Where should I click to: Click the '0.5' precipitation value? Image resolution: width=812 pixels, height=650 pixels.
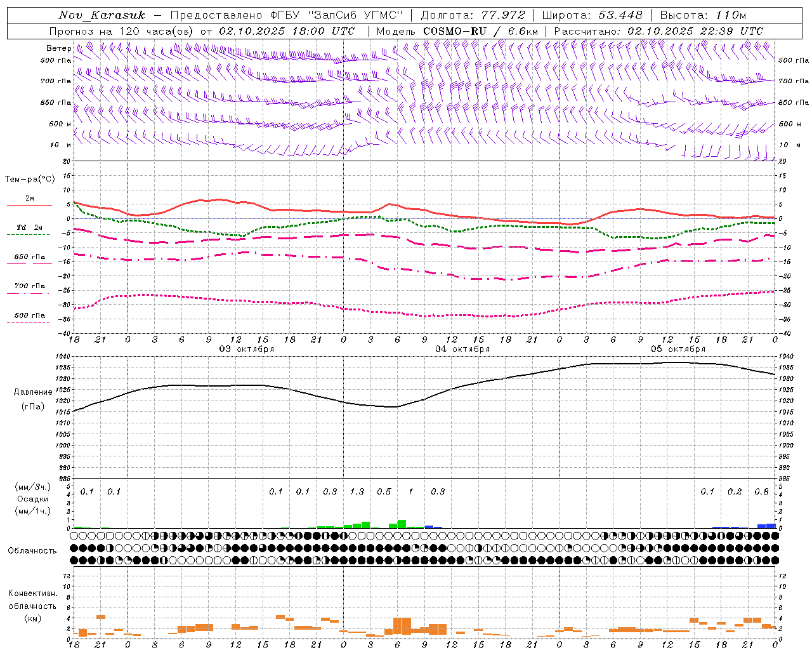[x=384, y=491]
